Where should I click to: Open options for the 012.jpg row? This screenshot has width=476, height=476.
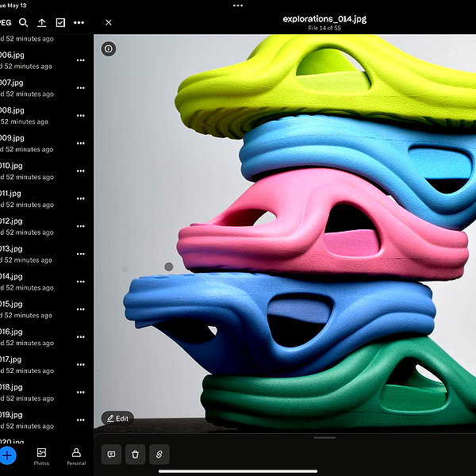click(81, 226)
